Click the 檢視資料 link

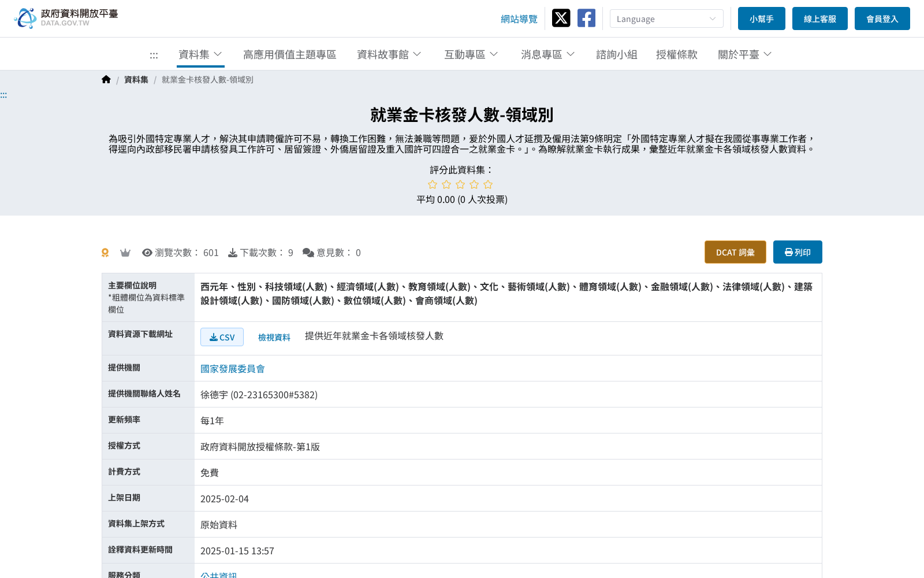[274, 337]
